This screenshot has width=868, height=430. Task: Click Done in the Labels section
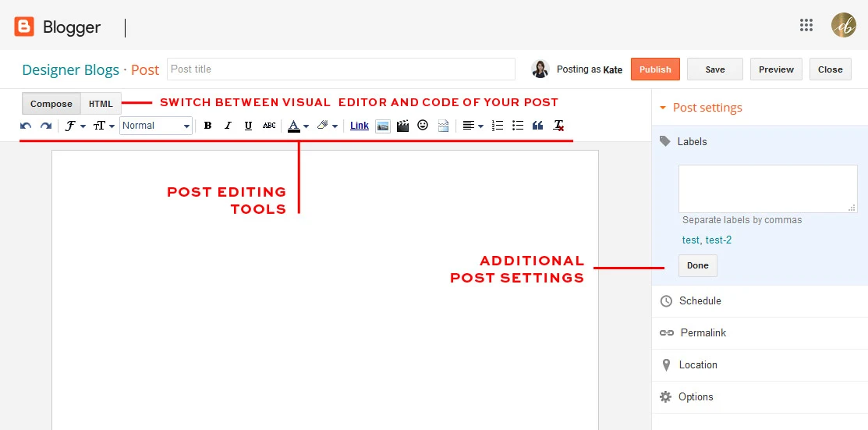coord(697,265)
